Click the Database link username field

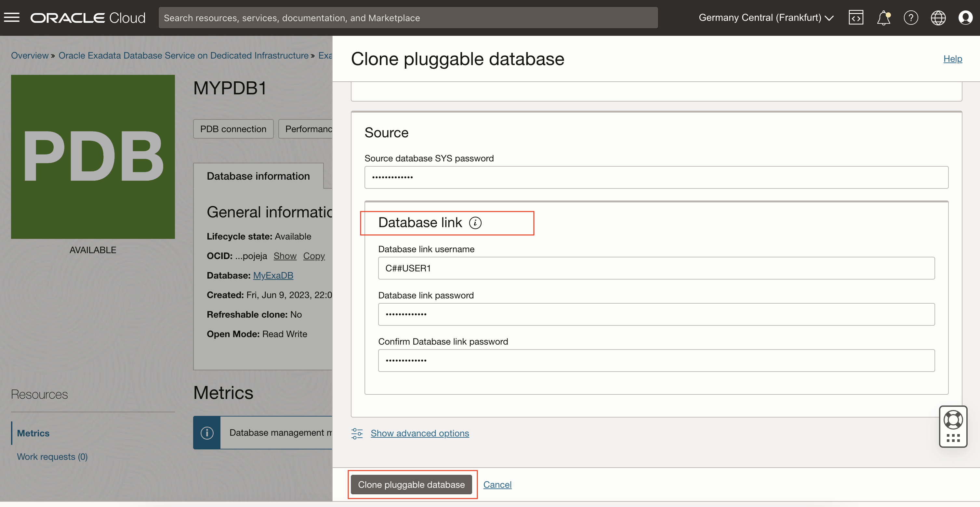[656, 268]
